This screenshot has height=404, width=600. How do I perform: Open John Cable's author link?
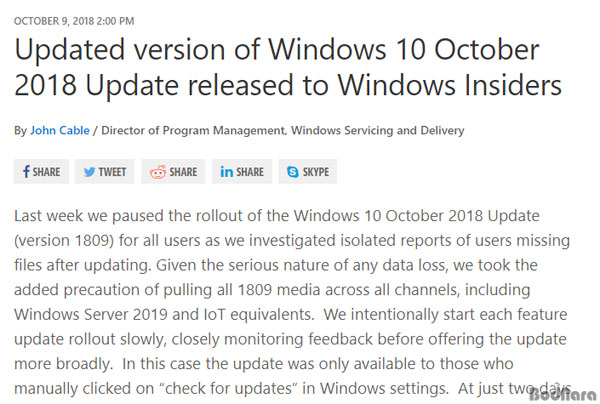(60, 130)
